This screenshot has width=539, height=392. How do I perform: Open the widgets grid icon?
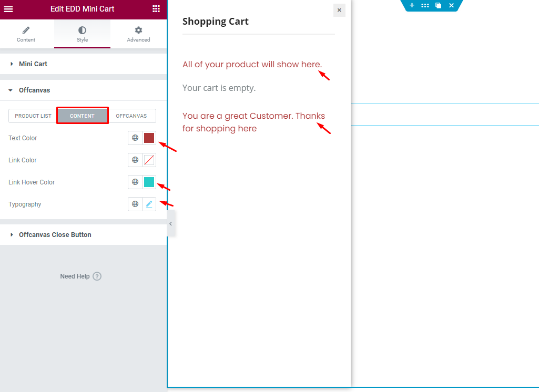156,9
